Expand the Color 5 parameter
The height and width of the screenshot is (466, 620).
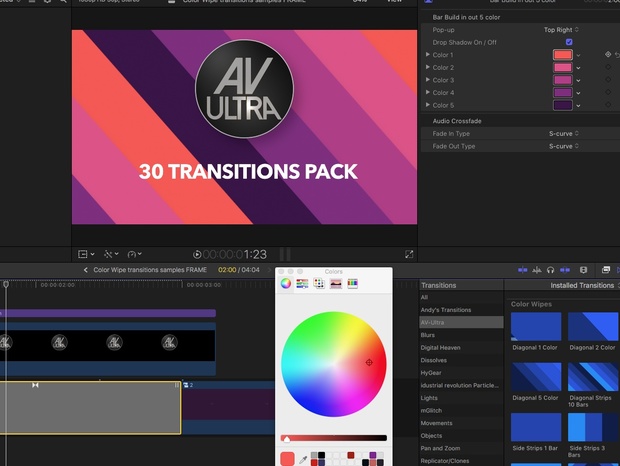[x=427, y=105]
